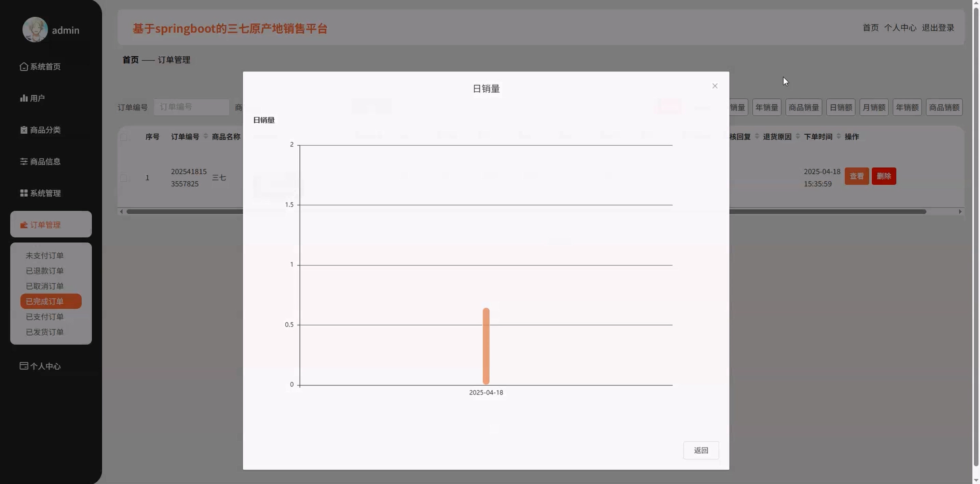Click the bar chart icon beside 用户
The height and width of the screenshot is (484, 980).
tap(24, 98)
